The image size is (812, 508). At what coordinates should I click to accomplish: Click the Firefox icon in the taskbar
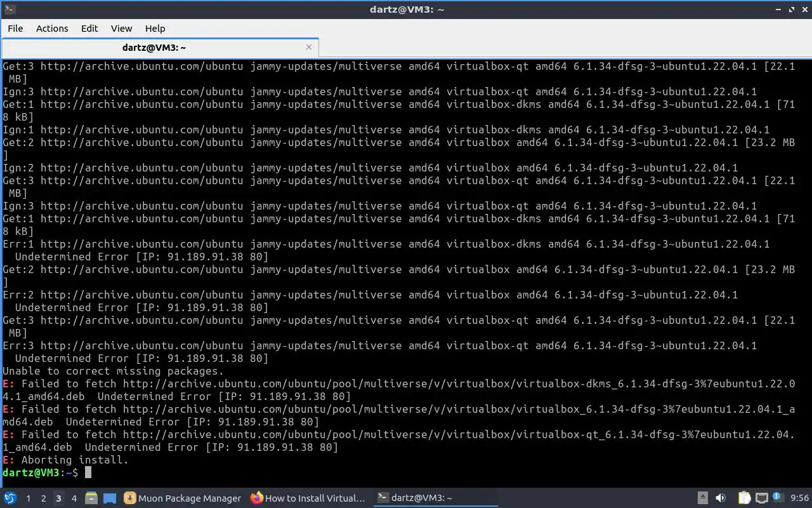click(x=256, y=498)
